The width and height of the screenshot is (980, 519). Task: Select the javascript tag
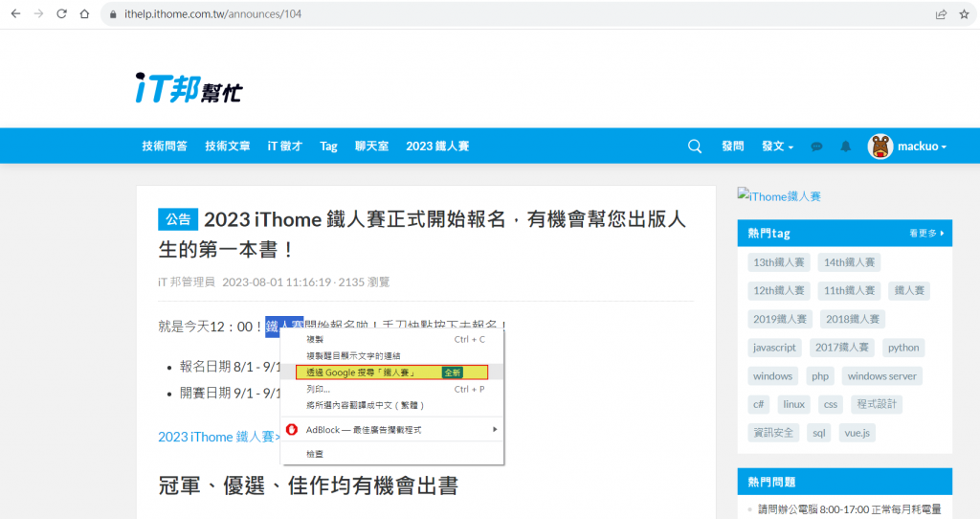pos(774,348)
